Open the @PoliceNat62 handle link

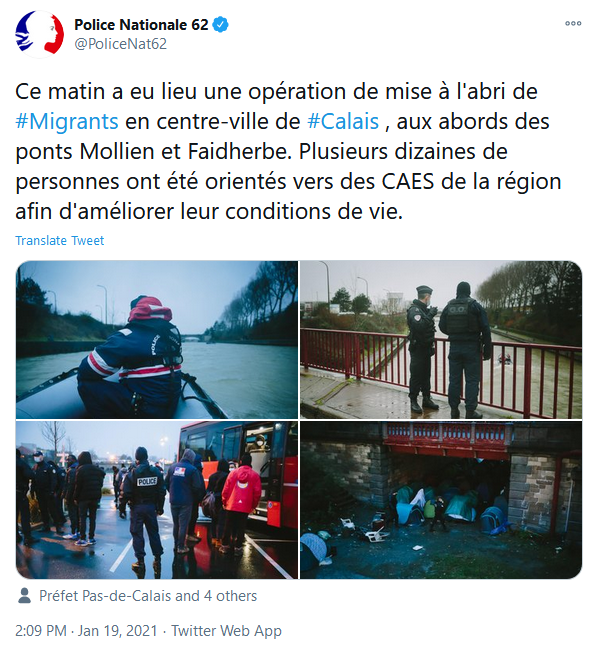tap(120, 44)
